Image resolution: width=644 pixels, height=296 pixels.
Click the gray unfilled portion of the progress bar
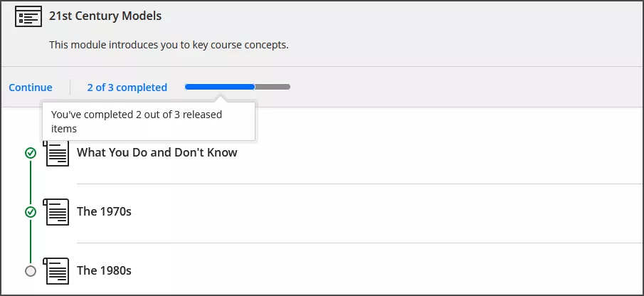273,87
